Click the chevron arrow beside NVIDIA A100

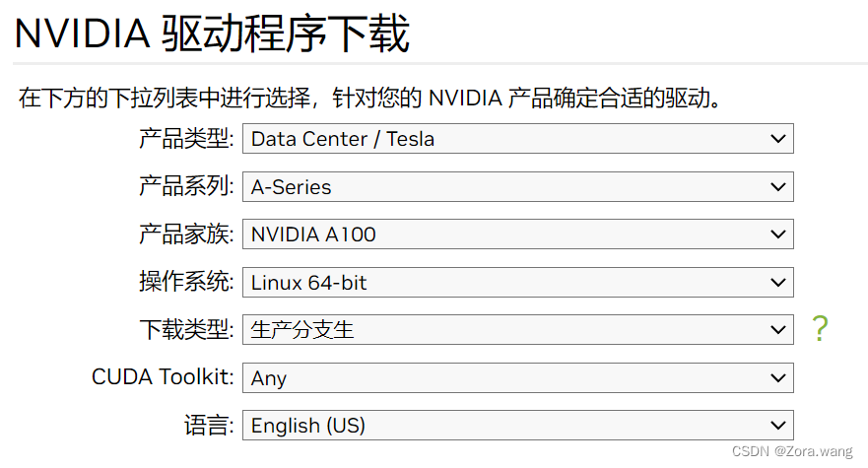[777, 234]
